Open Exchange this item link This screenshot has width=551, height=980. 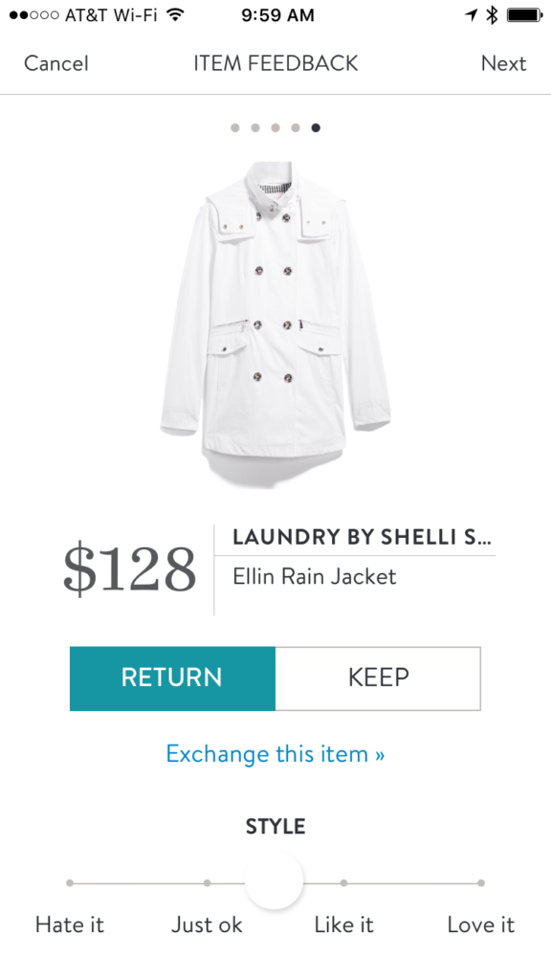tap(275, 754)
